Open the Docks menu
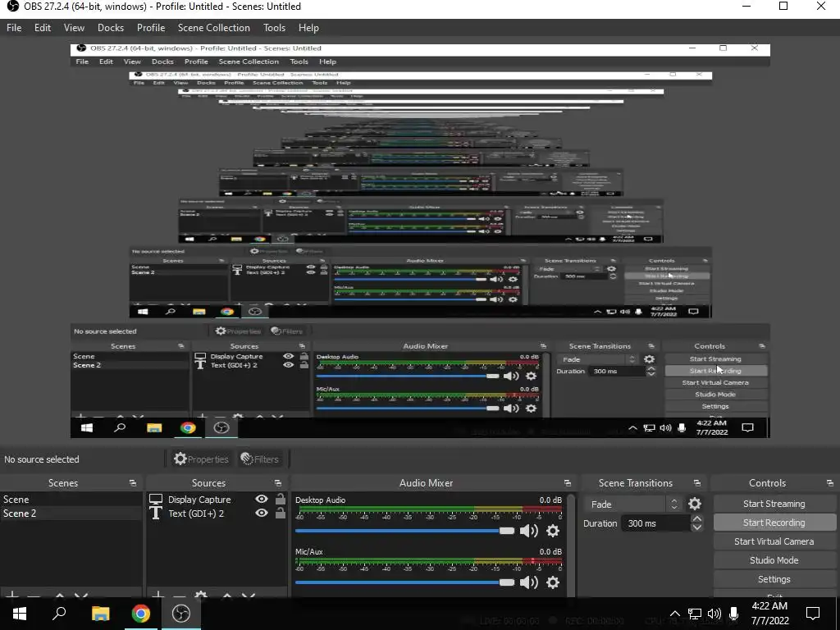Image resolution: width=840 pixels, height=630 pixels. 111,28
